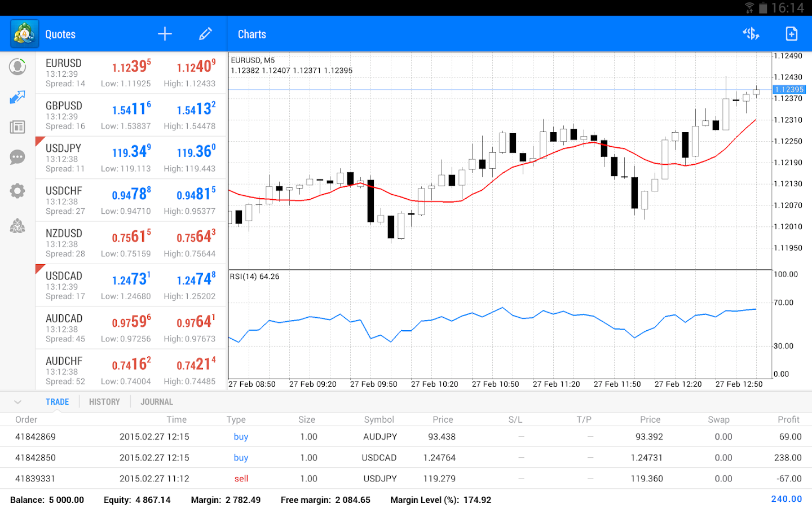This screenshot has width=812, height=508.
Task: Check the Wi-Fi status icon
Action: 749,8
